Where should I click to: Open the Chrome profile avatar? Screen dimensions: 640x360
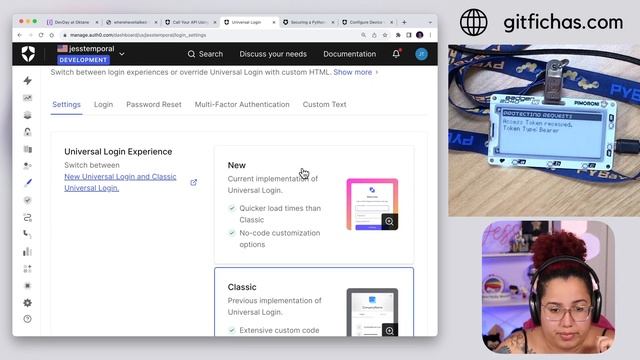pos(420,35)
